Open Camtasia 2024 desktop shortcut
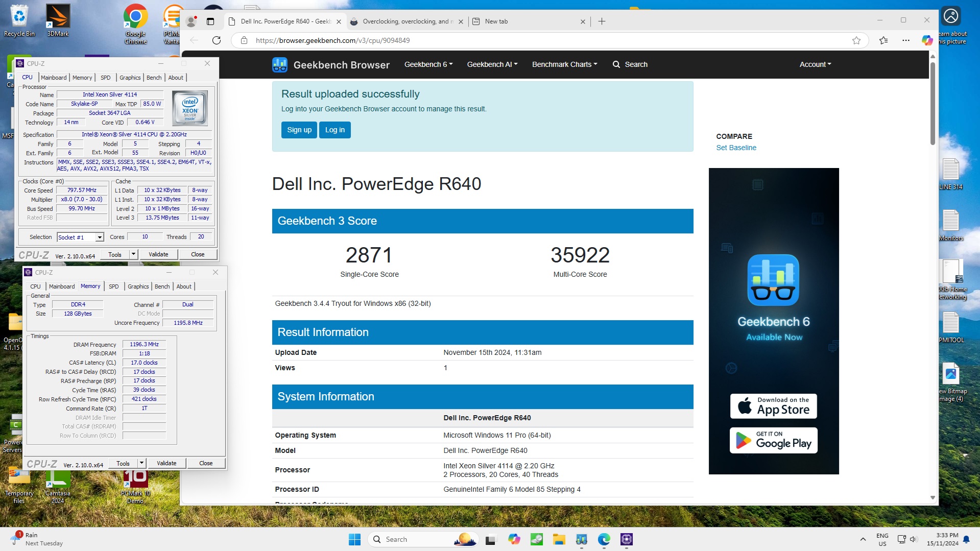This screenshot has height=551, width=980. click(x=58, y=486)
